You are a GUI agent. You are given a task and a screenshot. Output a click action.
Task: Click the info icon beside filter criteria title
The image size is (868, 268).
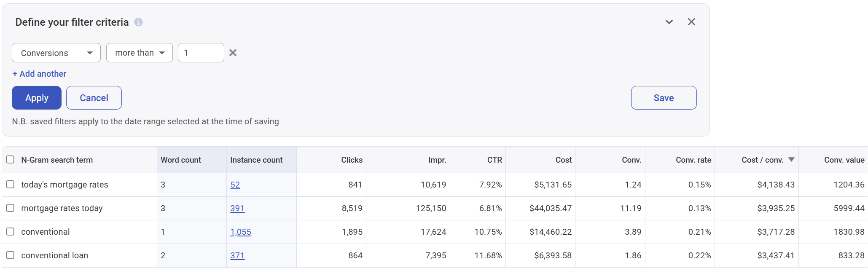(138, 22)
